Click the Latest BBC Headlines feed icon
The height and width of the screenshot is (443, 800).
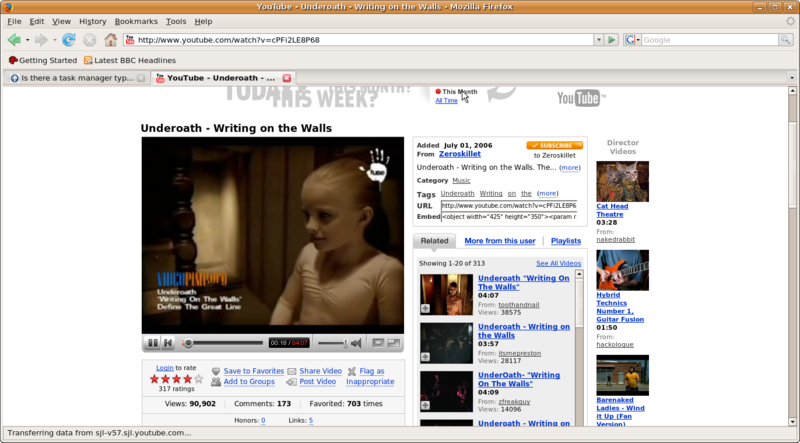88,60
